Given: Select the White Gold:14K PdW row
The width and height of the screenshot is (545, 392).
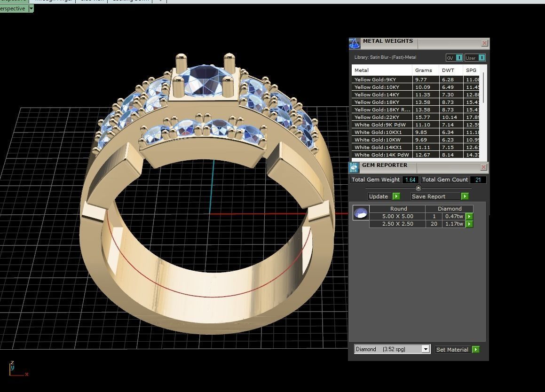Looking at the screenshot, I should click(415, 155).
